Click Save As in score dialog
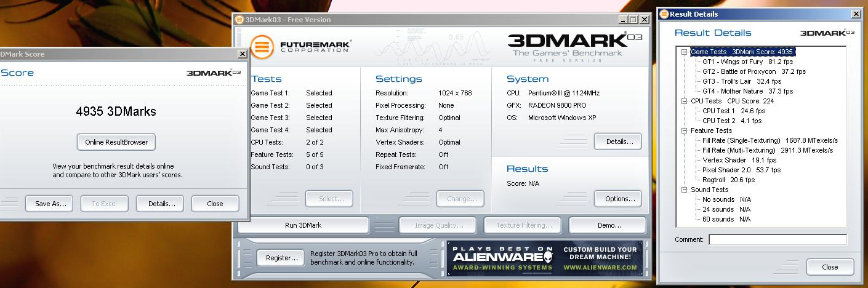 [49, 204]
